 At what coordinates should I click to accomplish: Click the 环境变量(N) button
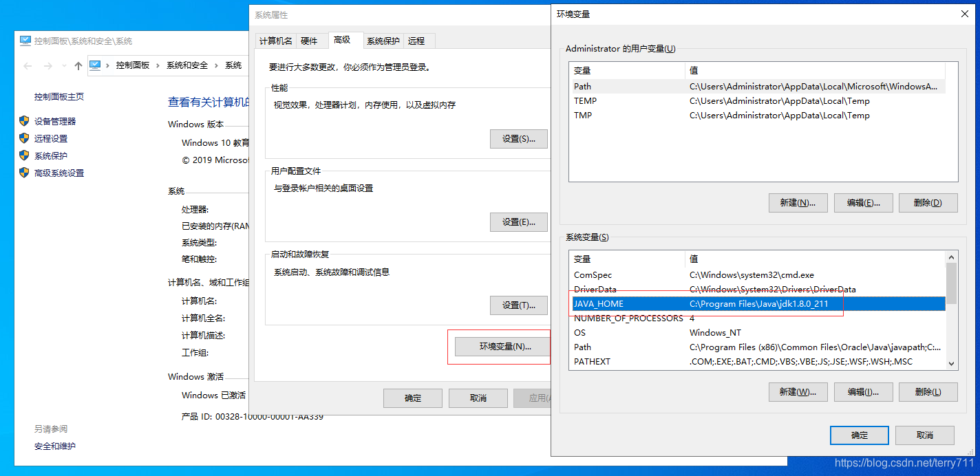(502, 346)
